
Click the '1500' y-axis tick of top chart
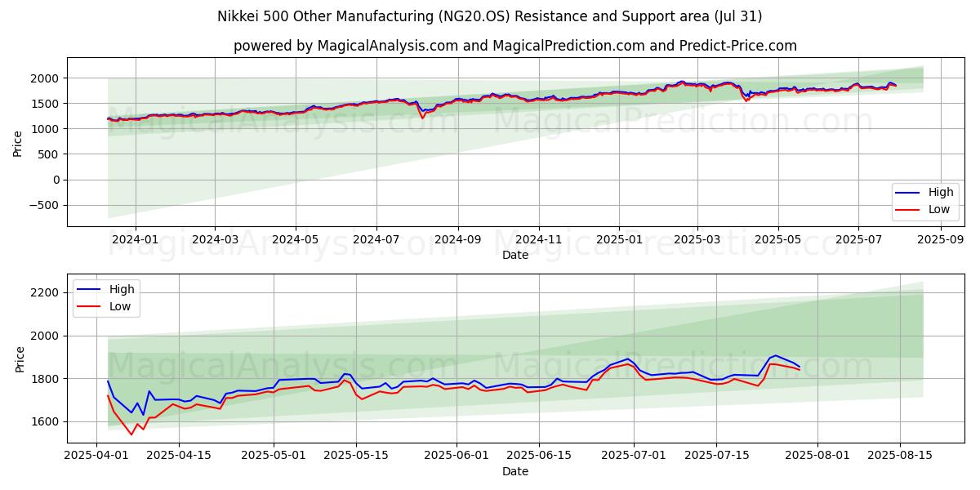[x=47, y=104]
